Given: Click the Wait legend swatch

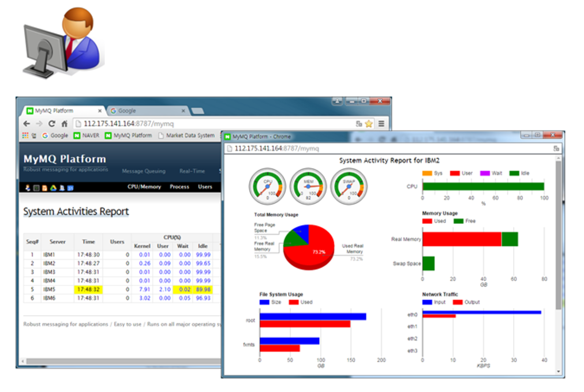Looking at the screenshot, I should pos(485,174).
